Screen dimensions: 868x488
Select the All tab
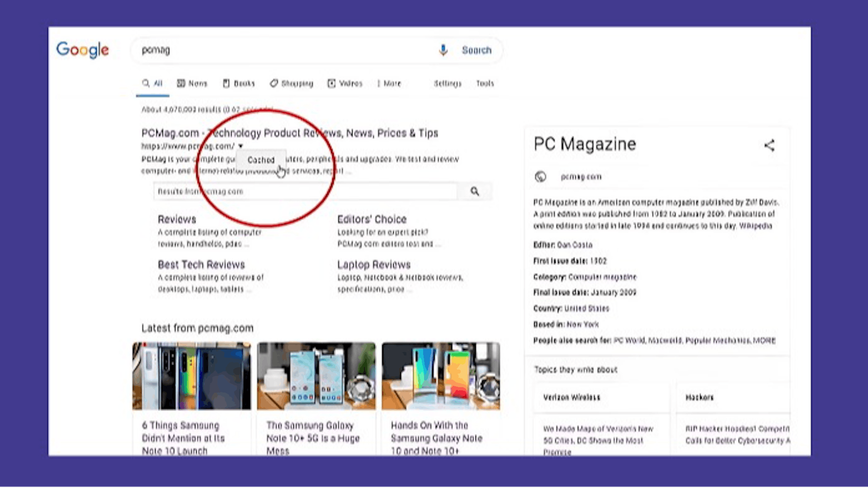click(x=152, y=84)
